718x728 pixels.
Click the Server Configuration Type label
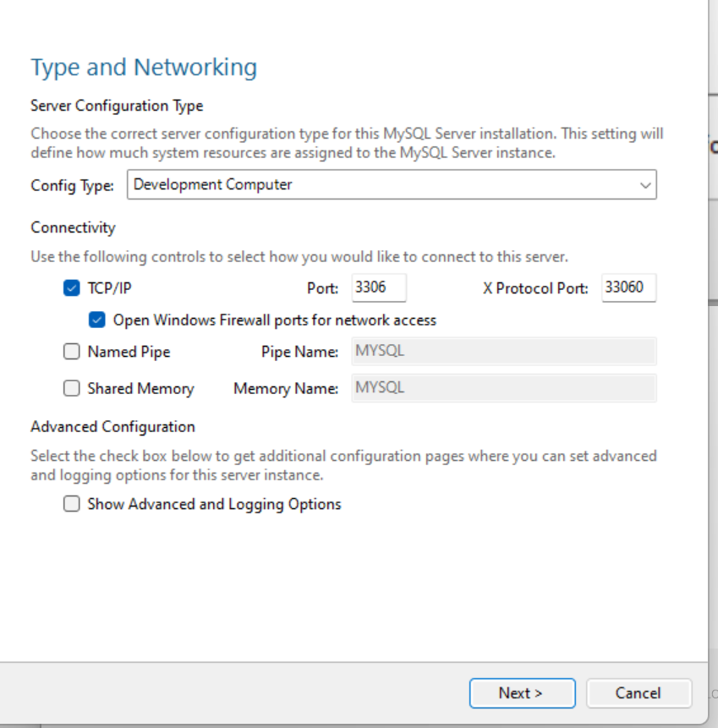pyautogui.click(x=117, y=106)
